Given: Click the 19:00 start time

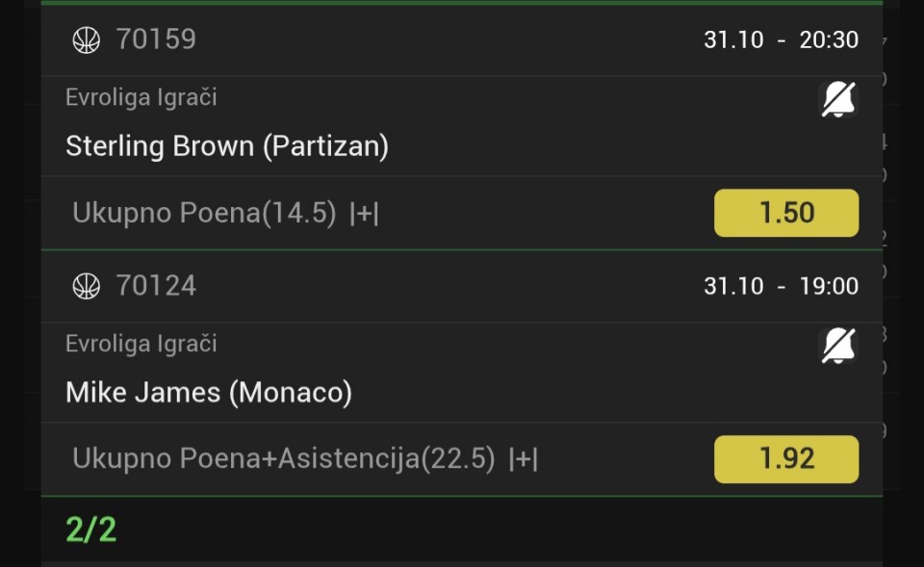Looking at the screenshot, I should tap(829, 286).
